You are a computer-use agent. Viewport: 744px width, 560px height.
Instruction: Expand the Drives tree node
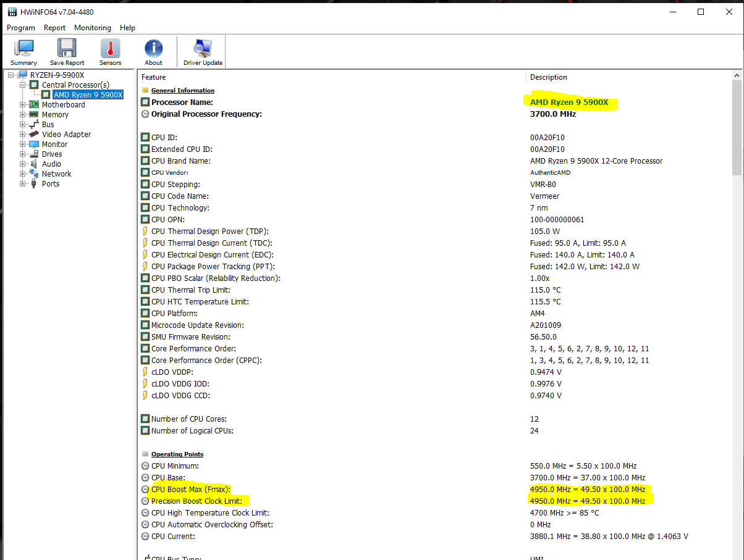(23, 154)
